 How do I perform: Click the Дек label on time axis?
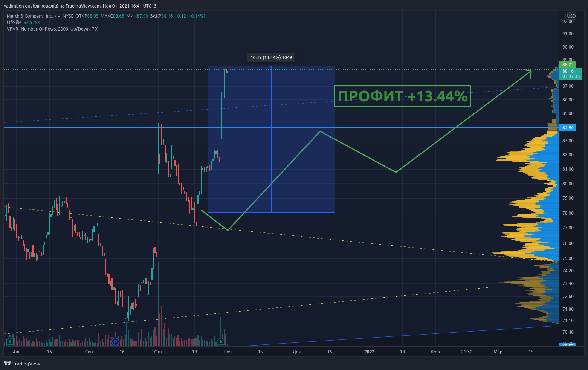(x=297, y=352)
